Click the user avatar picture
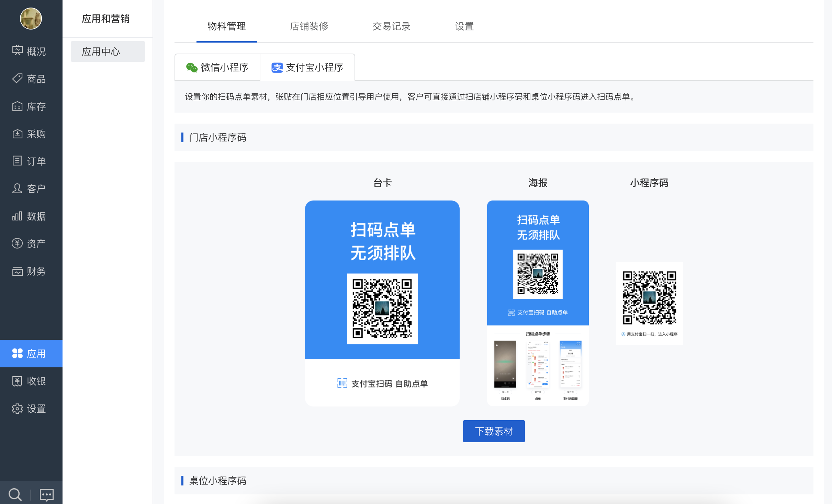The width and height of the screenshot is (832, 504). pos(31,19)
